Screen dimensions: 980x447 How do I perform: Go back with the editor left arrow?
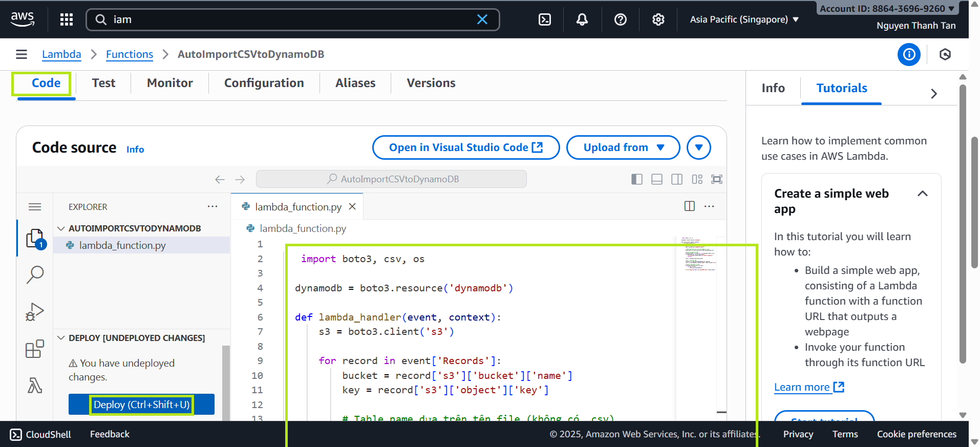click(x=220, y=179)
